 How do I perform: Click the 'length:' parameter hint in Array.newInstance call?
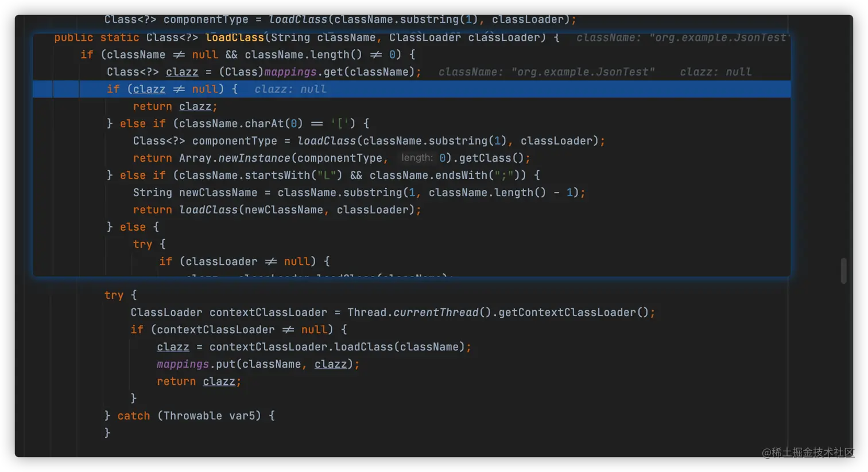pyautogui.click(x=417, y=158)
